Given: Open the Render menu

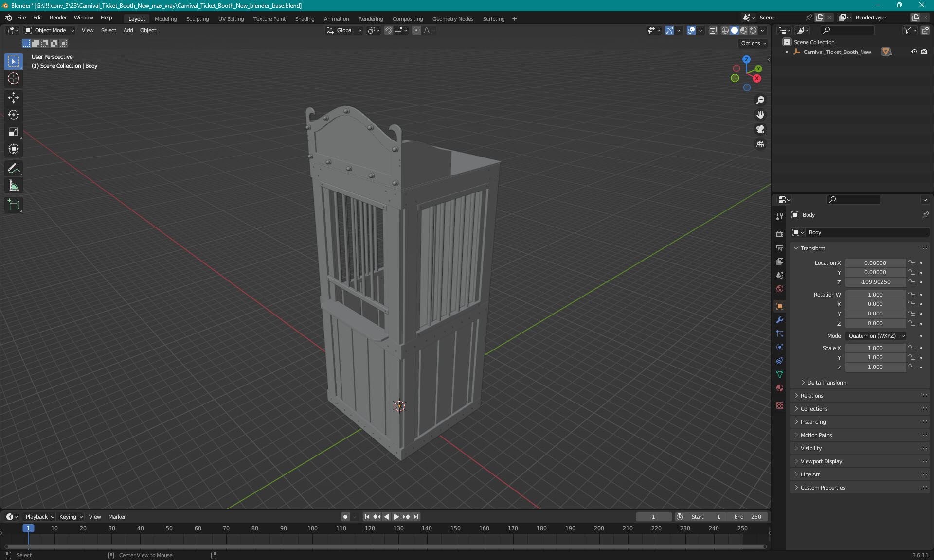Looking at the screenshot, I should click(x=58, y=17).
